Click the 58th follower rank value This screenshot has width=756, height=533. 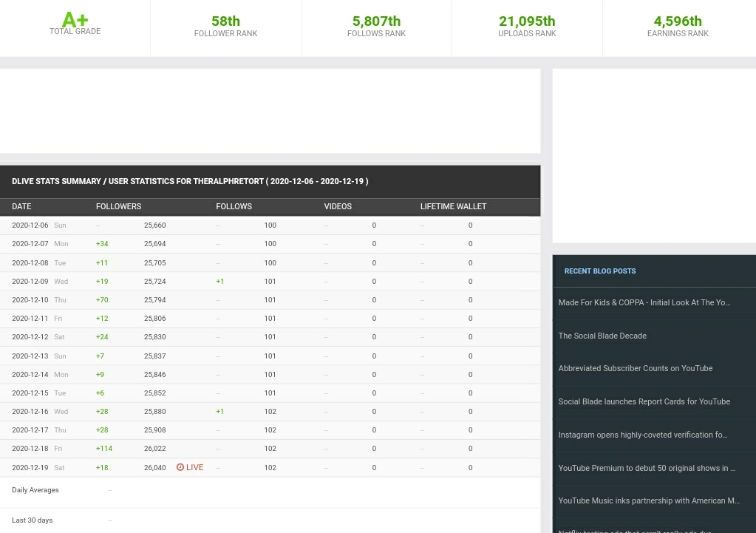point(225,21)
